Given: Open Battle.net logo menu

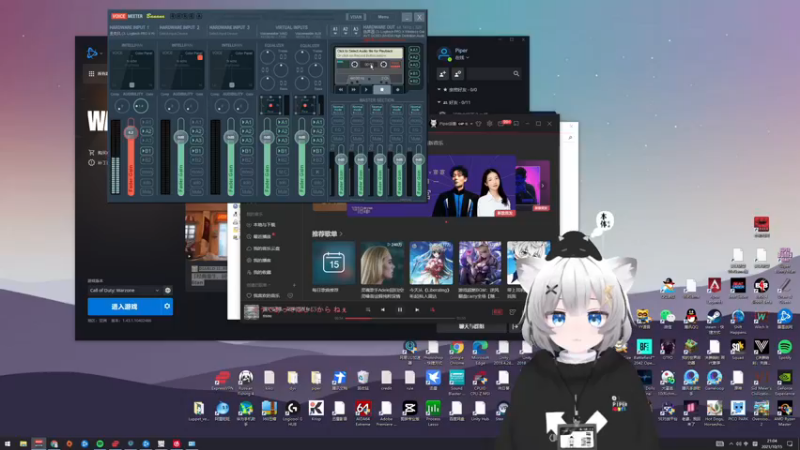Looking at the screenshot, I should point(92,53).
